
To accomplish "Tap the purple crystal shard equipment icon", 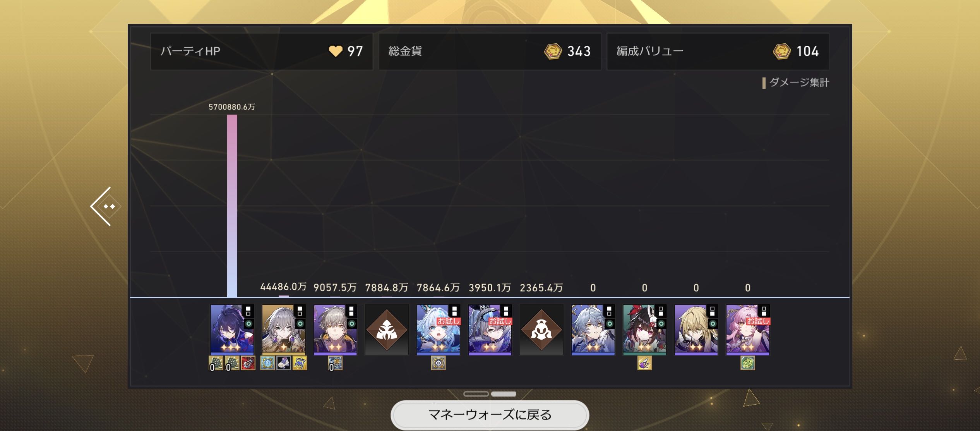I will (x=644, y=363).
